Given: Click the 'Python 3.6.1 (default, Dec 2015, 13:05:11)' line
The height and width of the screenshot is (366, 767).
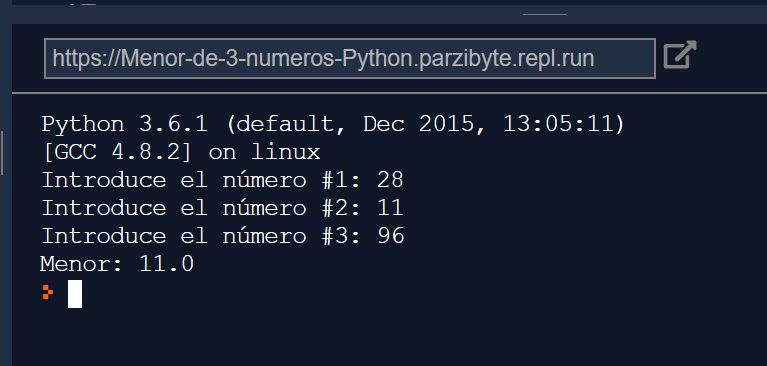Looking at the screenshot, I should [x=334, y=124].
